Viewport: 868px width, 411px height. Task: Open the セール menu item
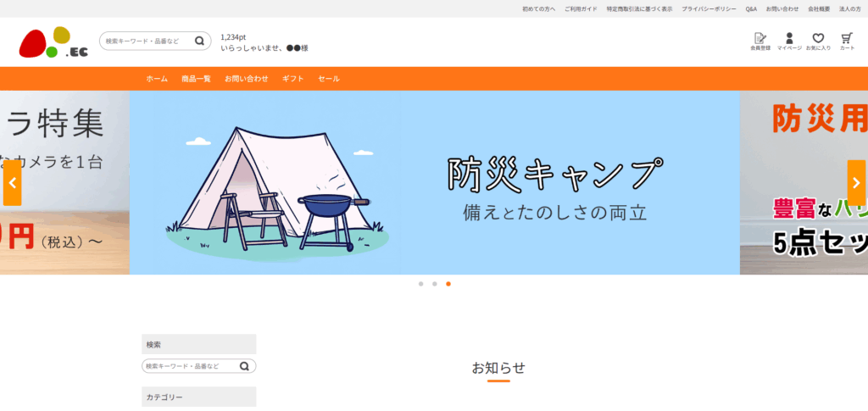coord(329,79)
